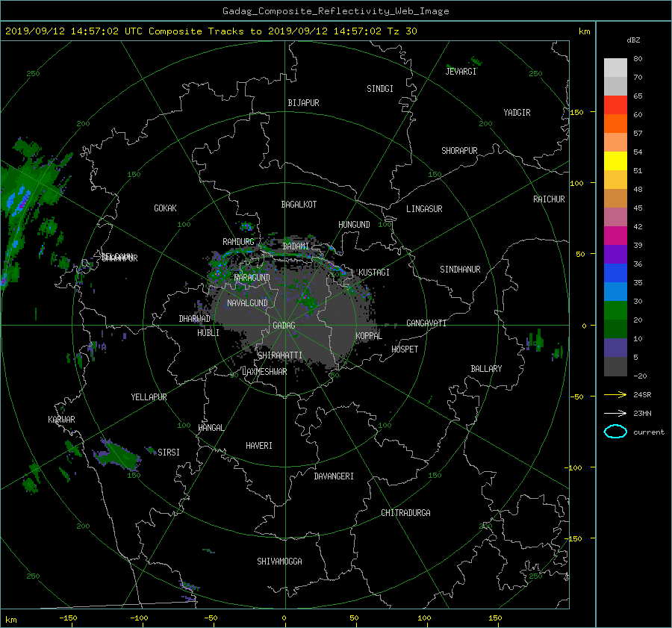Screen dimensions: 672x628
Task: Click the LAXMESHWAR city label
Action: 264,372
